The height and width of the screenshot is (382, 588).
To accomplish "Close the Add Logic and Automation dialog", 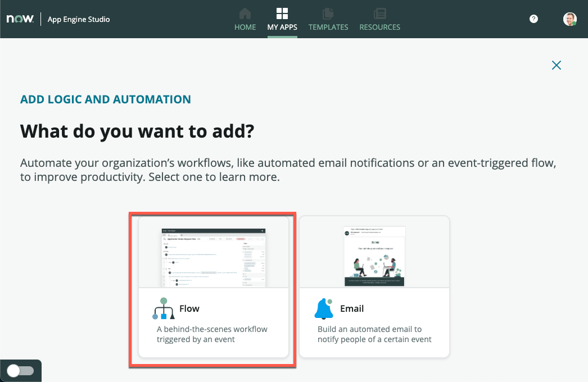I will 557,65.
